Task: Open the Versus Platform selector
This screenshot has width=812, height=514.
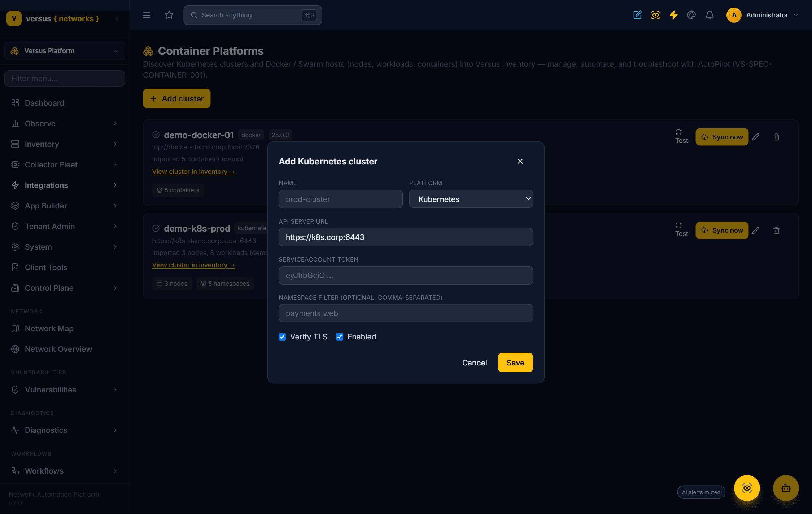Action: coord(65,51)
